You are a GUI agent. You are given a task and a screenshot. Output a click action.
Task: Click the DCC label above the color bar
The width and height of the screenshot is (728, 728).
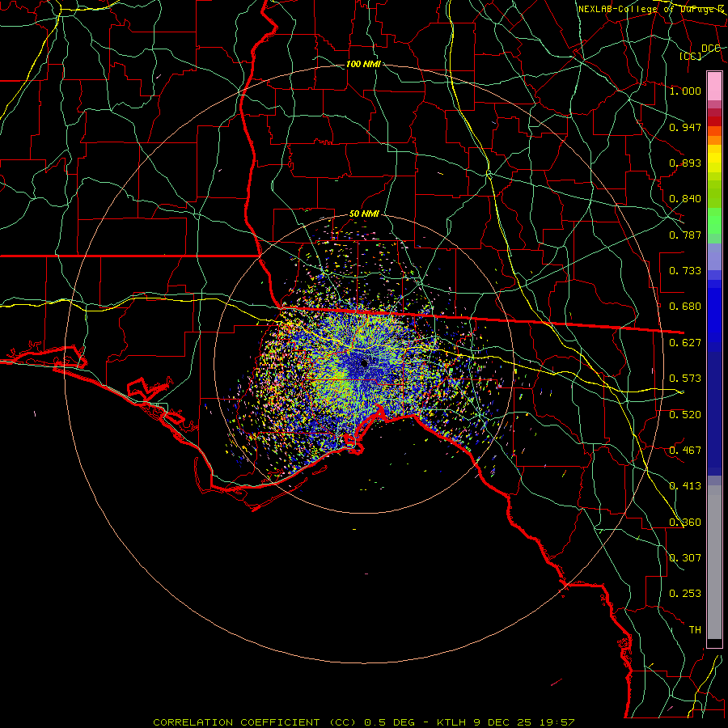710,49
